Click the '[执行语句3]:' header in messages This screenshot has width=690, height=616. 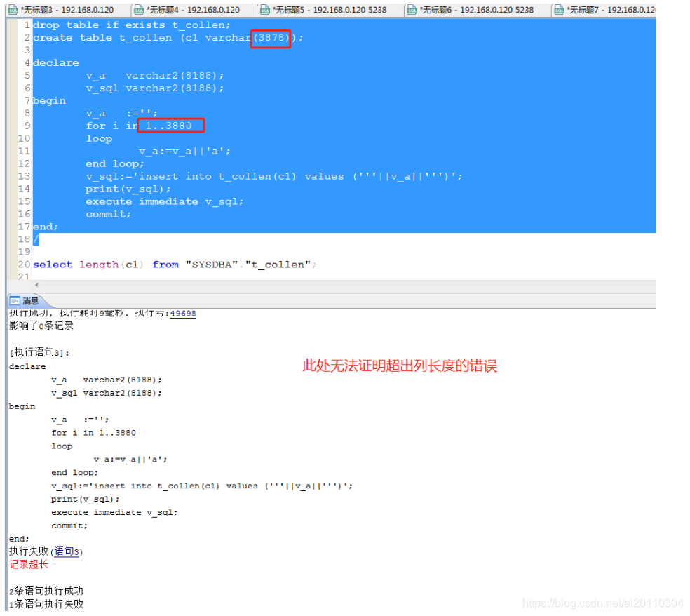coord(39,353)
